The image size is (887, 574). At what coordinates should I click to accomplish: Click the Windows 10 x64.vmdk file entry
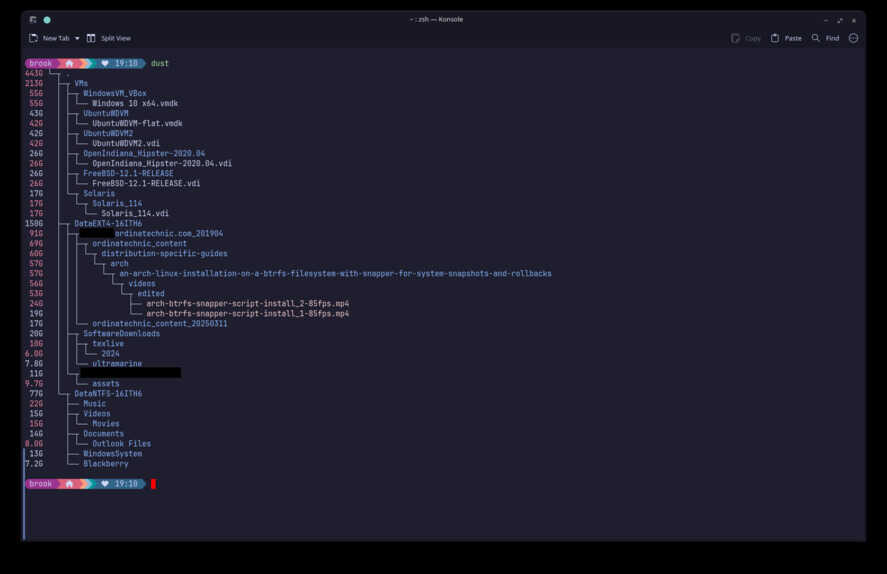pos(135,103)
